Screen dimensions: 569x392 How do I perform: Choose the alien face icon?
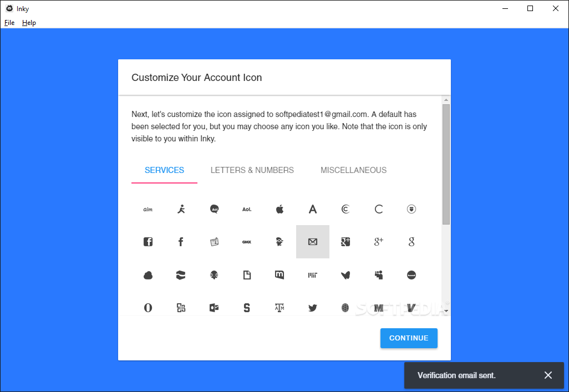pyautogui.click(x=214, y=275)
